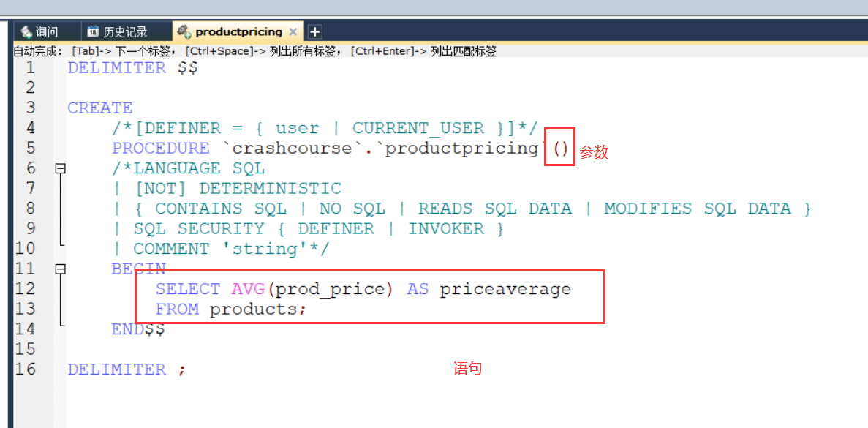Screen dimensions: 868x428
Task: Click END$$ on line 14
Action: [x=137, y=329]
